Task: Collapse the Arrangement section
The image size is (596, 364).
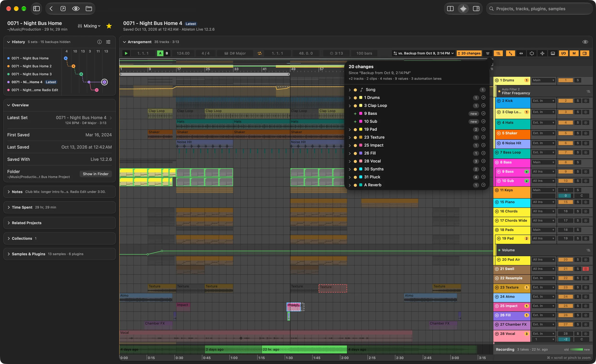Action: click(124, 42)
